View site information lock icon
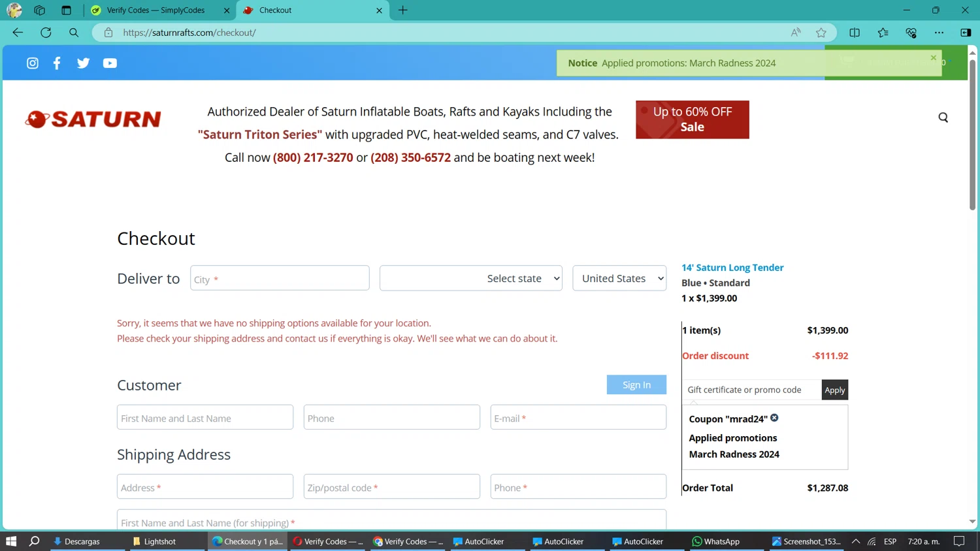The width and height of the screenshot is (980, 551). [x=108, y=33]
